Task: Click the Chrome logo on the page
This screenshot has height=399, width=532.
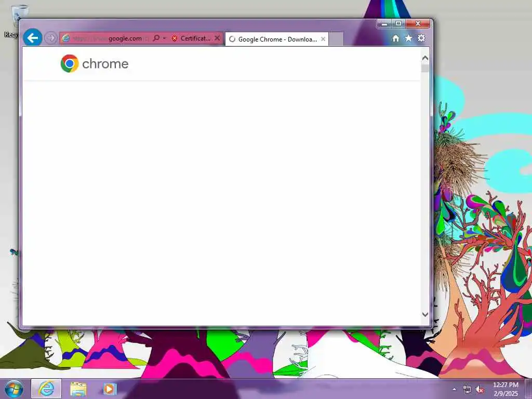Action: pyautogui.click(x=70, y=63)
